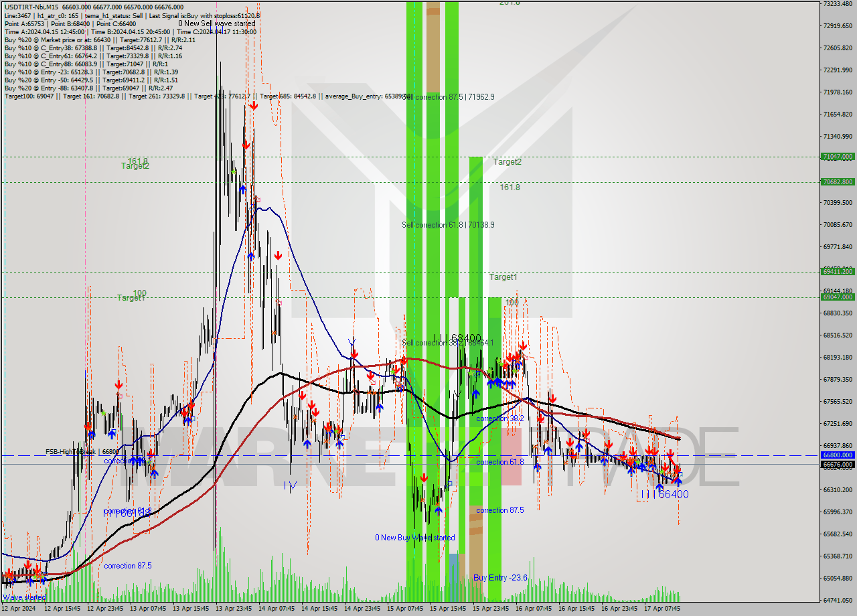Click the 'Buy %10 @ C_Entry61: 66764.2' line
This screenshot has width=857, height=616.
[93, 56]
